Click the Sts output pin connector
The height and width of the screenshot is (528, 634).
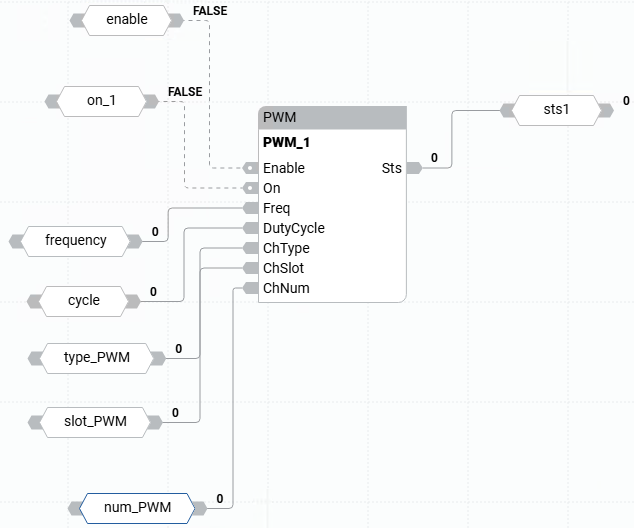coord(413,168)
